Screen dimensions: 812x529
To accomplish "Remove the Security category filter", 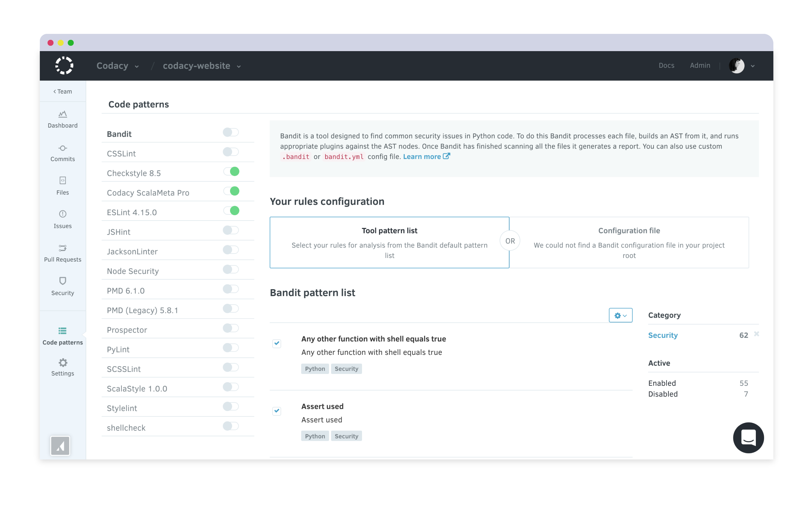I will tap(756, 334).
